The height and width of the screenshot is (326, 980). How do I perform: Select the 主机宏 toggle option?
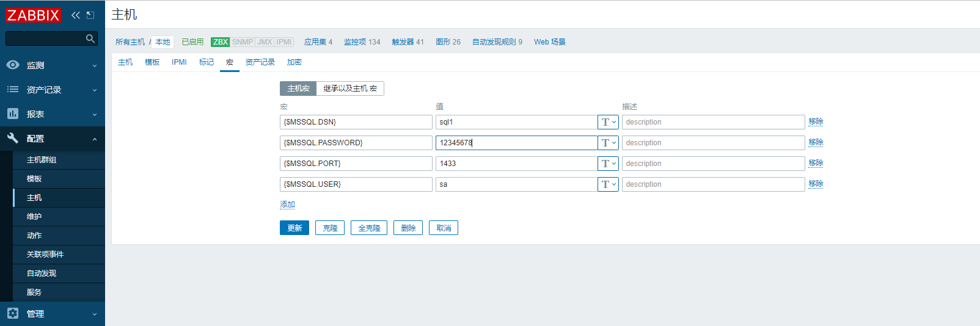coord(298,89)
